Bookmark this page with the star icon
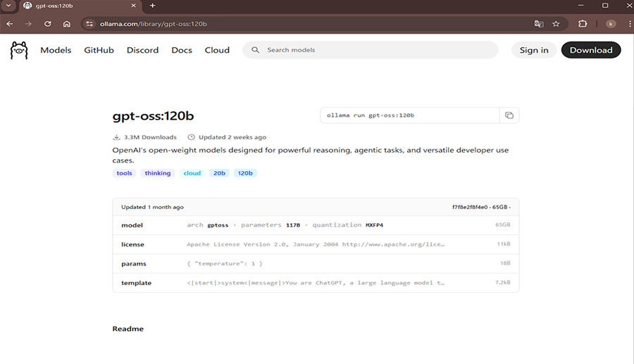Screen dimensions: 634x364 pyautogui.click(x=556, y=23)
